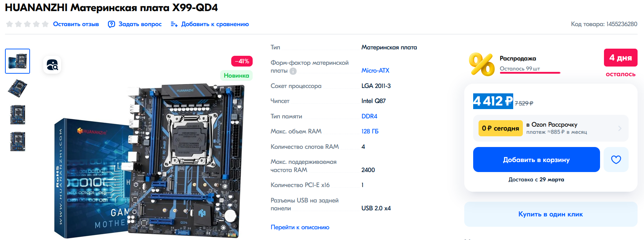Select the third motherboard thumbnail
Image resolution: width=644 pixels, height=240 pixels.
[18, 115]
